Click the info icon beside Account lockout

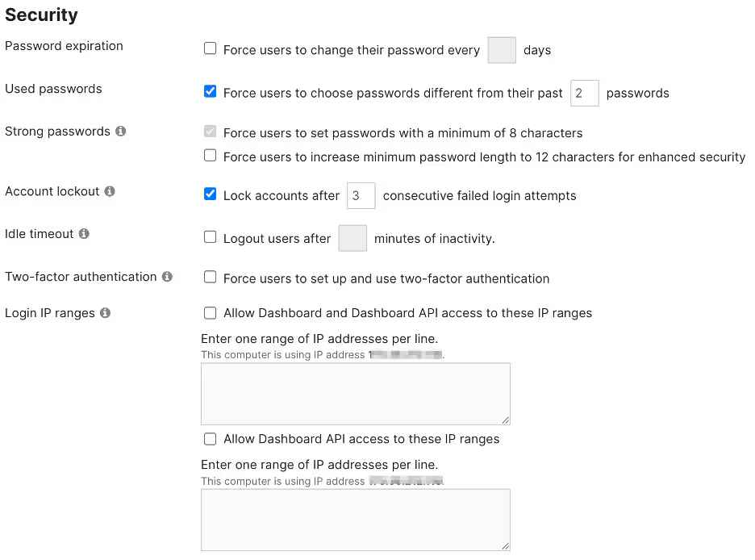110,191
